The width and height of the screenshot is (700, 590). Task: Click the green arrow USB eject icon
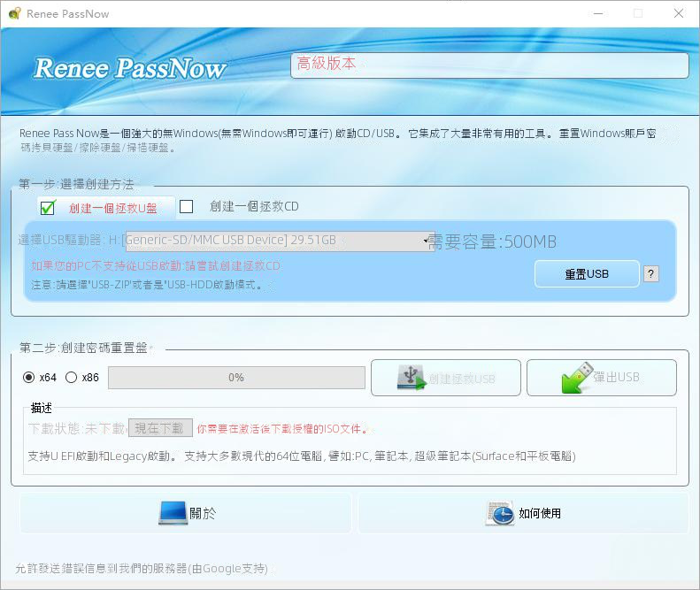tap(577, 378)
